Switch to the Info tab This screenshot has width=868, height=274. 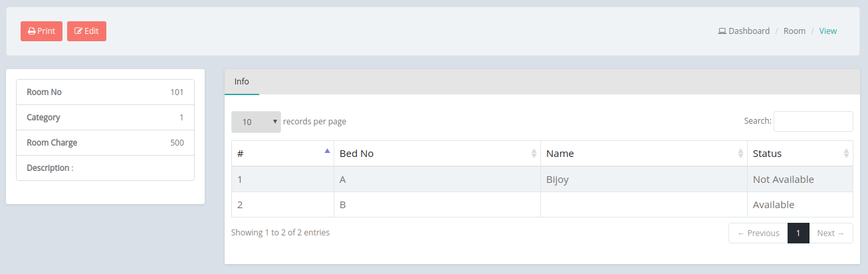coord(242,81)
